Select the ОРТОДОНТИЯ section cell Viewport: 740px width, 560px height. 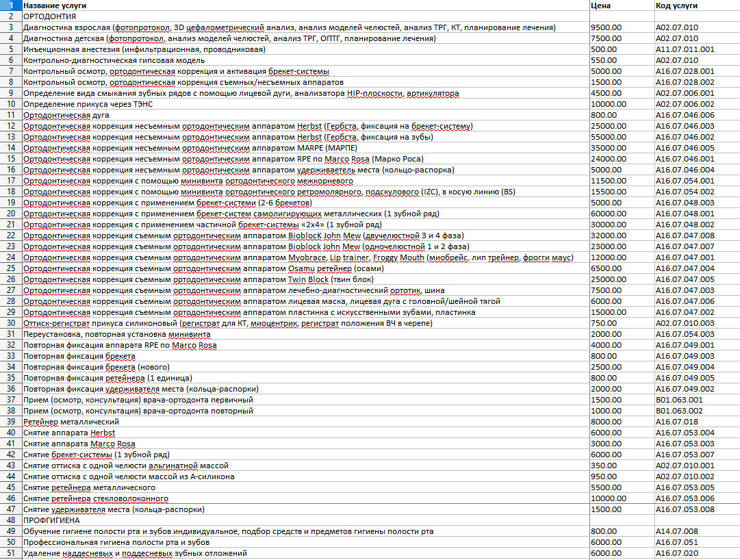tap(50, 16)
